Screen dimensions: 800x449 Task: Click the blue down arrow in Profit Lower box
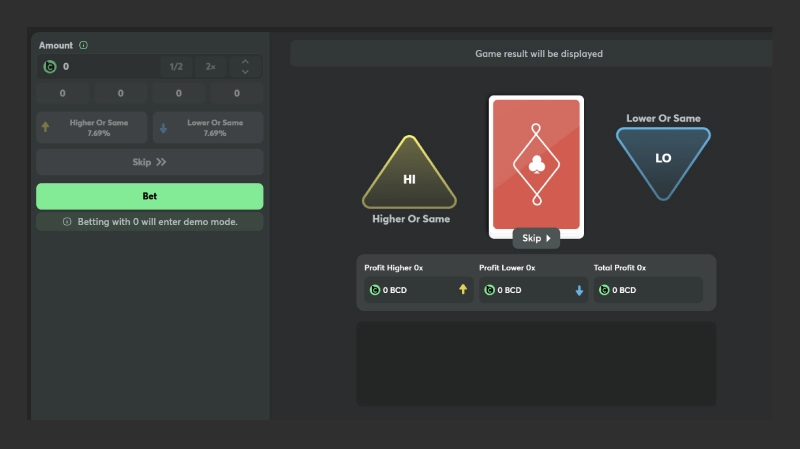[579, 290]
